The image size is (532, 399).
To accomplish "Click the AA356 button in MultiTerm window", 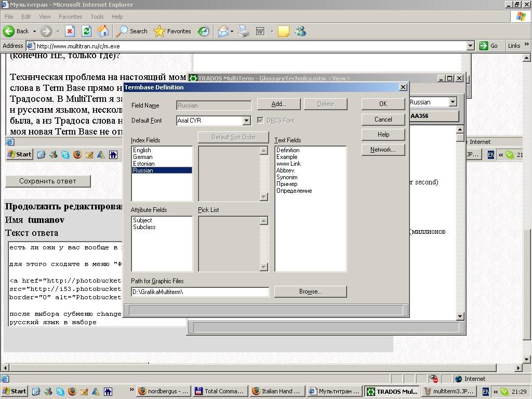I will [434, 116].
